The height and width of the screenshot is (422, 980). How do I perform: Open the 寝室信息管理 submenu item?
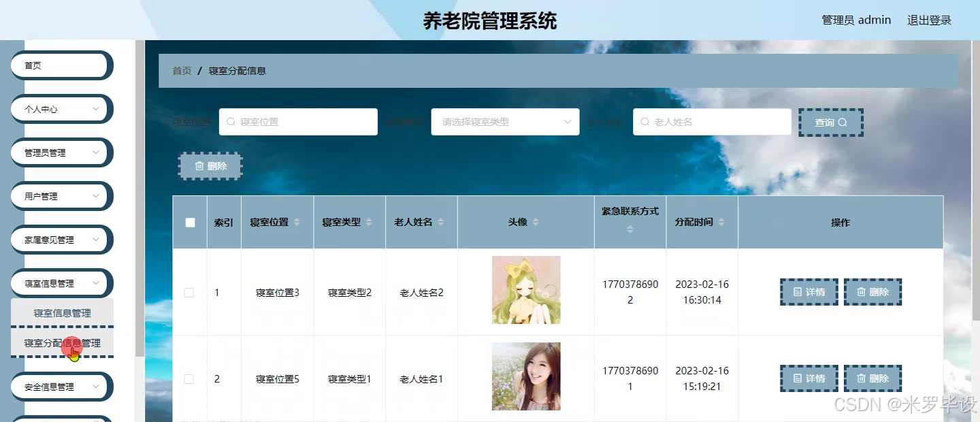(x=62, y=313)
